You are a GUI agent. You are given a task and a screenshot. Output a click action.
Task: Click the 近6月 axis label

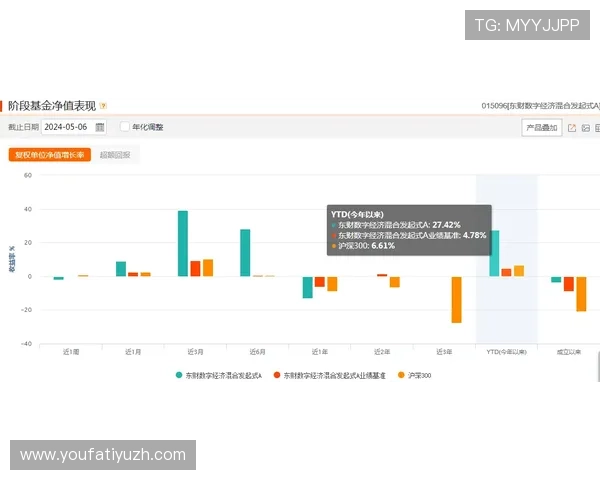click(x=257, y=352)
